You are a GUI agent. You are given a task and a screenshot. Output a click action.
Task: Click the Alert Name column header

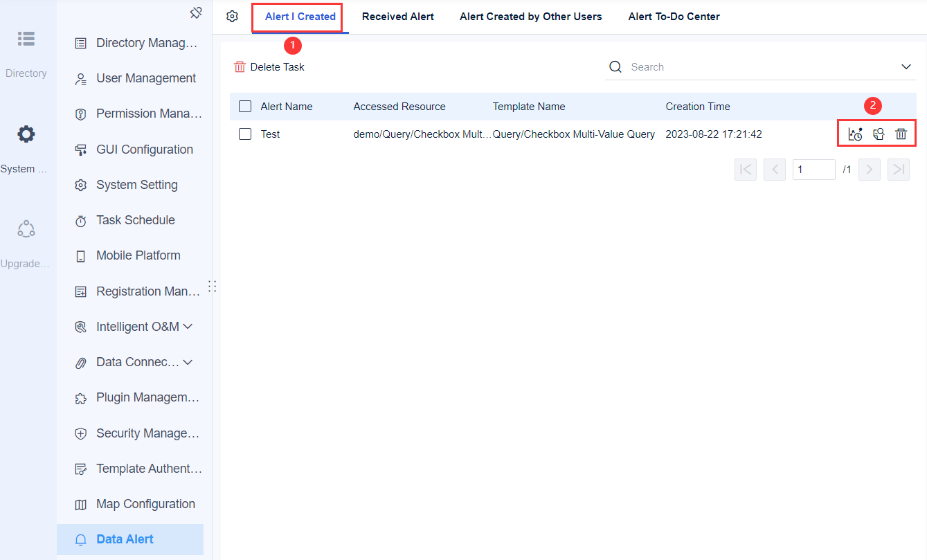tap(287, 107)
